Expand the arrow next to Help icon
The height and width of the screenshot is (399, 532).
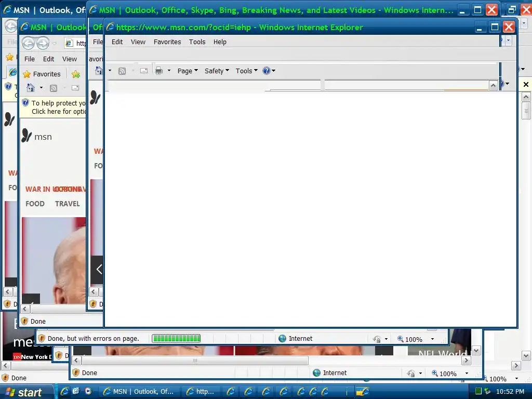(273, 71)
